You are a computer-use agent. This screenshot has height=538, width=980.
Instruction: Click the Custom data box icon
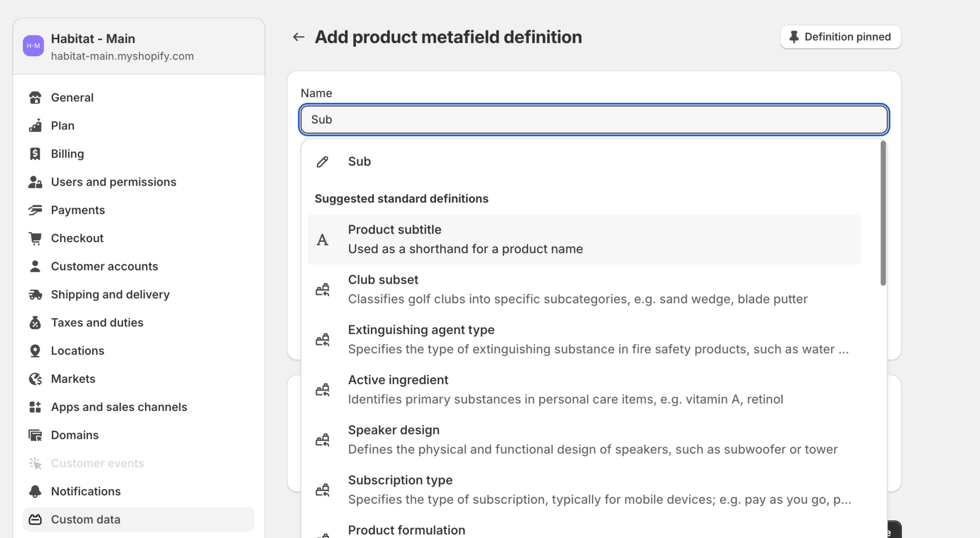point(35,519)
